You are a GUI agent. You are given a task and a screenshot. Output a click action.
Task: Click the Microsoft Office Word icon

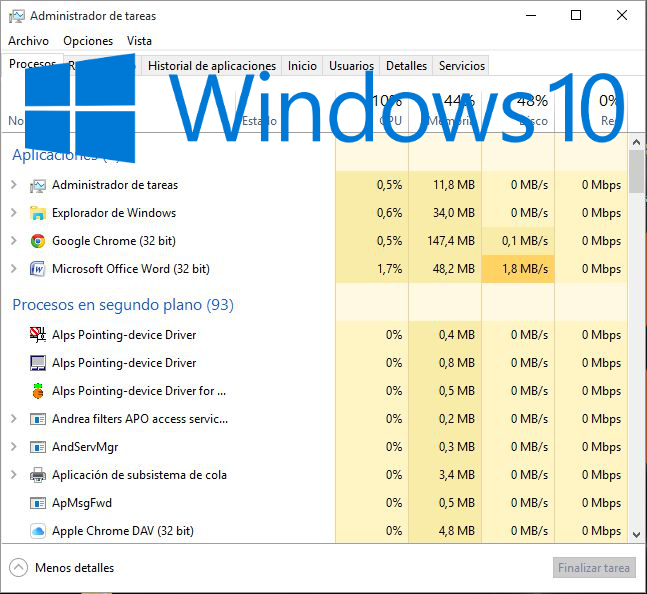pyautogui.click(x=38, y=269)
